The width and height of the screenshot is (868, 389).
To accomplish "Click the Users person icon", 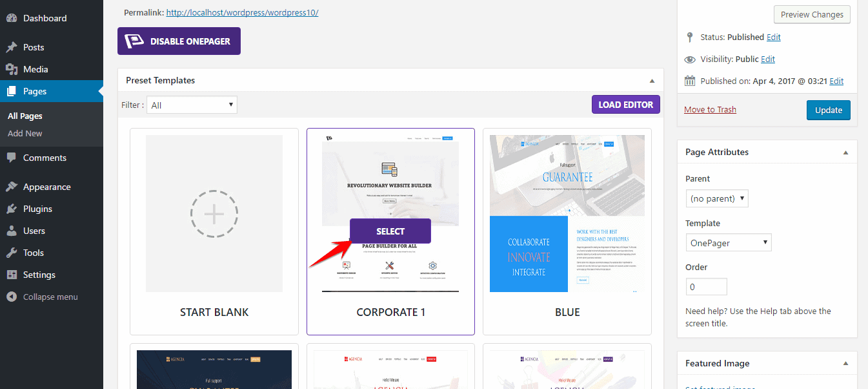I will pyautogui.click(x=12, y=231).
